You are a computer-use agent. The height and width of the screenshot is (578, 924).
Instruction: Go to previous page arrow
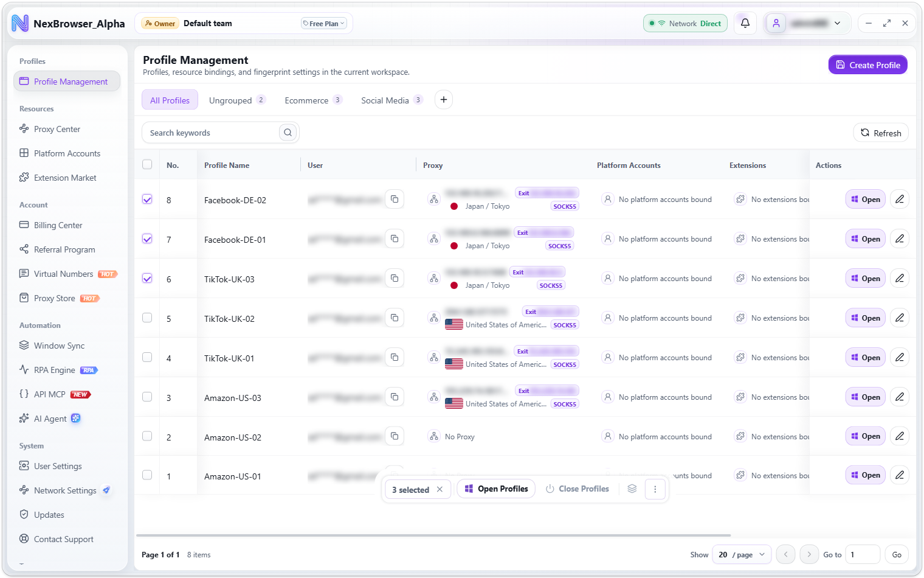786,554
